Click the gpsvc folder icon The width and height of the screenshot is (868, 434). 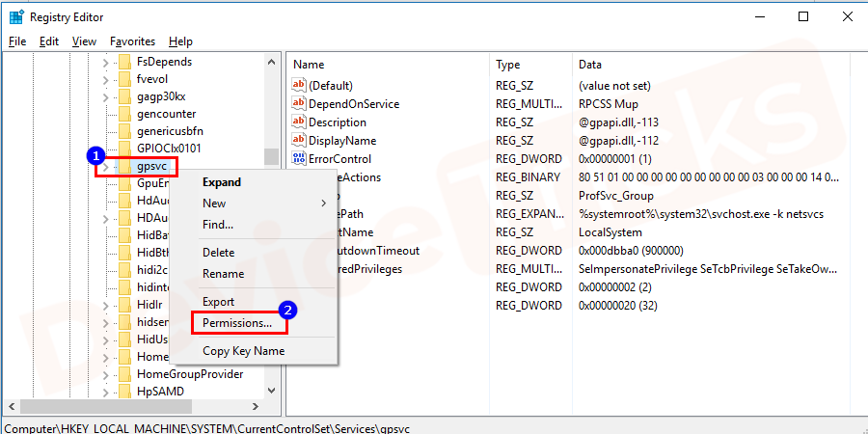[x=125, y=166]
